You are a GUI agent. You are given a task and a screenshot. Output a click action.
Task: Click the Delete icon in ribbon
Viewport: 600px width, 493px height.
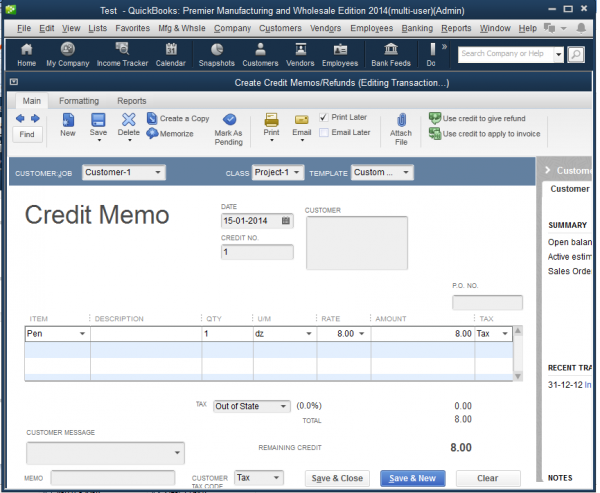pos(129,126)
